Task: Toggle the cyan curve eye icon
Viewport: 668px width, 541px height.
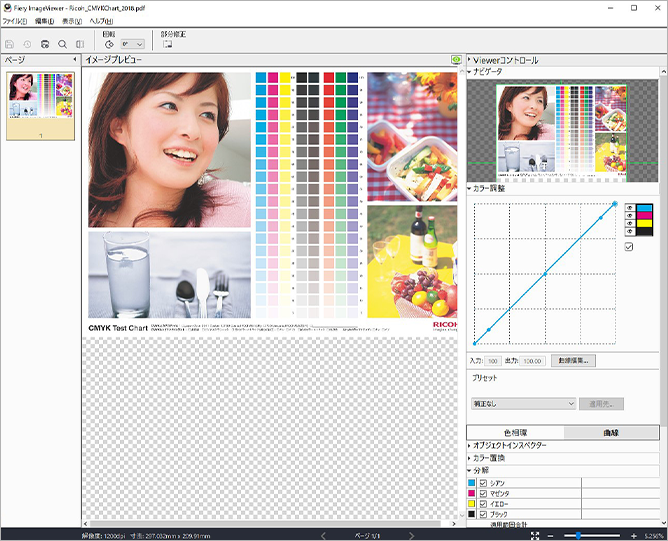Action: tap(628, 207)
